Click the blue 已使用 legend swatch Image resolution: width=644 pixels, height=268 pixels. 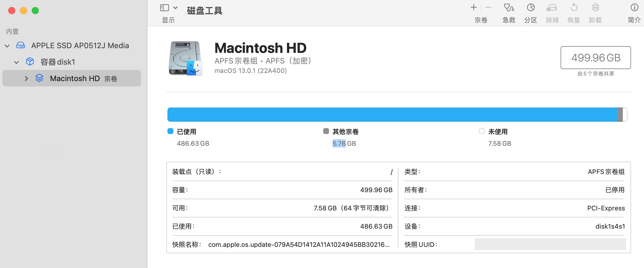tap(170, 131)
